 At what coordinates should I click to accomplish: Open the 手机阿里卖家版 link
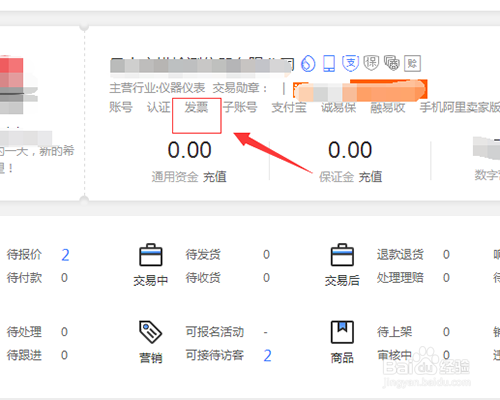point(460,107)
